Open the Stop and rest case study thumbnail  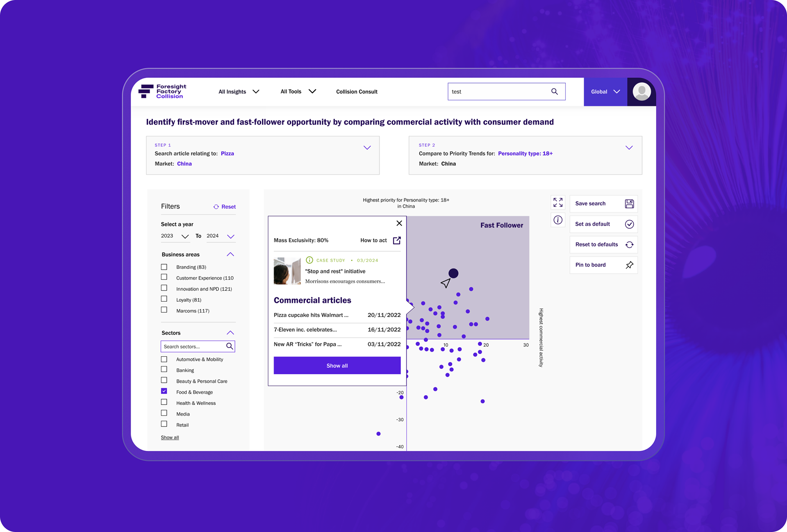tap(287, 271)
